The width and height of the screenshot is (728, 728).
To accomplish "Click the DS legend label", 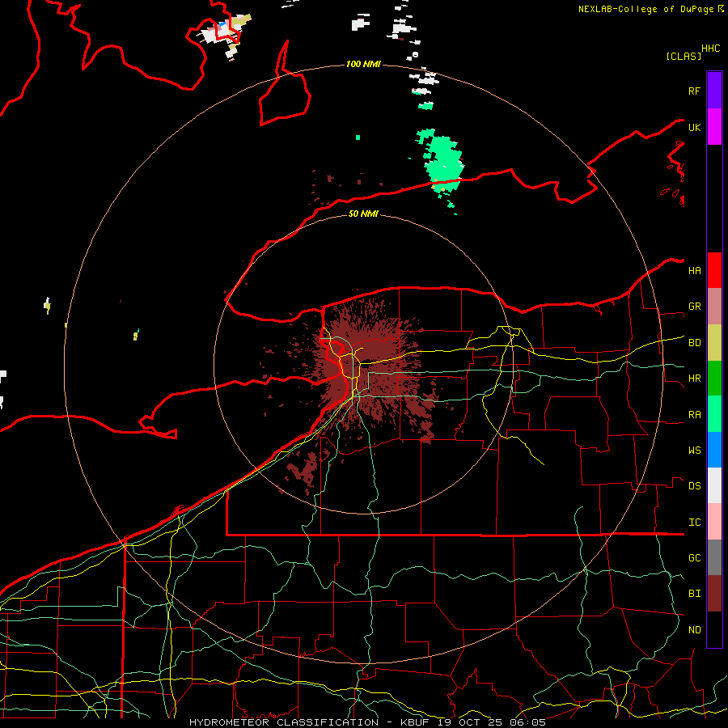I will pyautogui.click(x=694, y=486).
